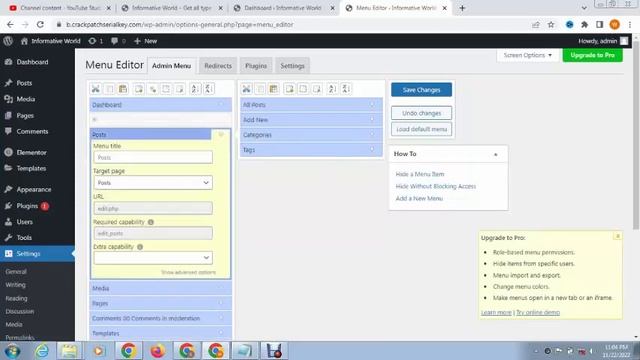The height and width of the screenshot is (360, 640).
Task: Open Hide Without Blocking Access link
Action: click(x=436, y=186)
